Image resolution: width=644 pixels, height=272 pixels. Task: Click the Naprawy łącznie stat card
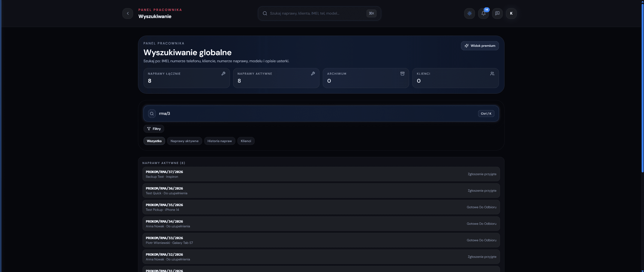coord(186,78)
